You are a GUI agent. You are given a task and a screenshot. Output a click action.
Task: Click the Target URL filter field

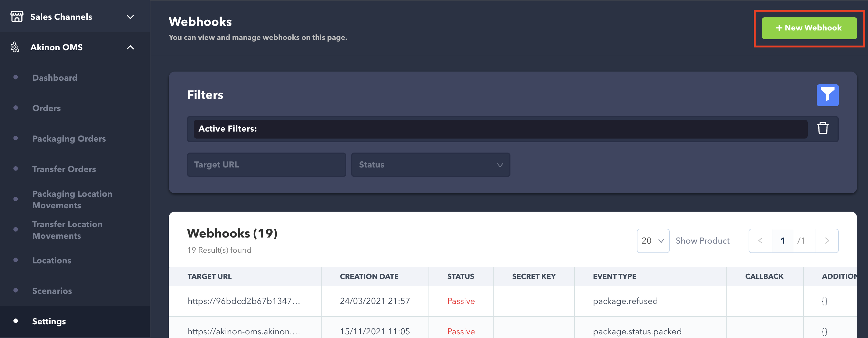tap(266, 165)
